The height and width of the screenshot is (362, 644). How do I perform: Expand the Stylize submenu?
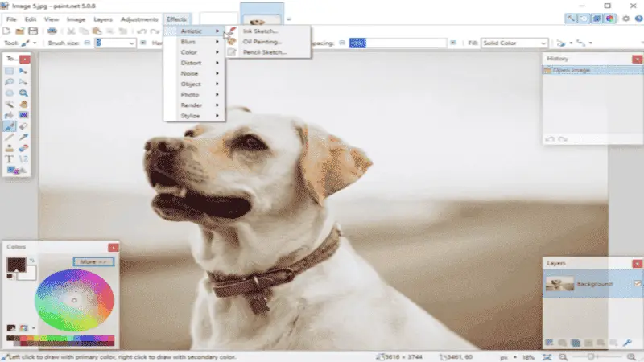(194, 116)
